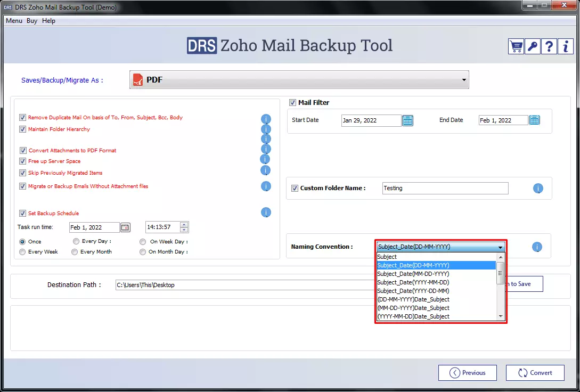Click info icon next to Naming Convention

tap(537, 247)
